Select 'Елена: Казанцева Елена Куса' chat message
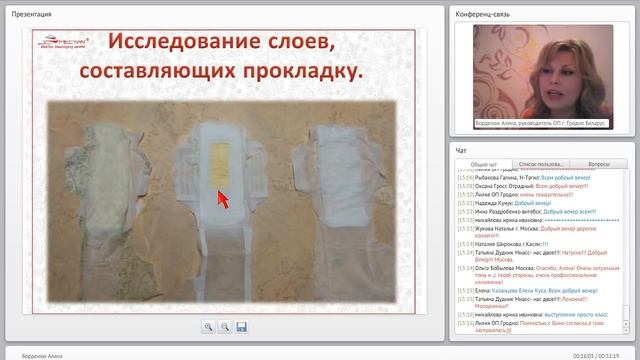Screen dimensions: 640x360 pos(528,291)
